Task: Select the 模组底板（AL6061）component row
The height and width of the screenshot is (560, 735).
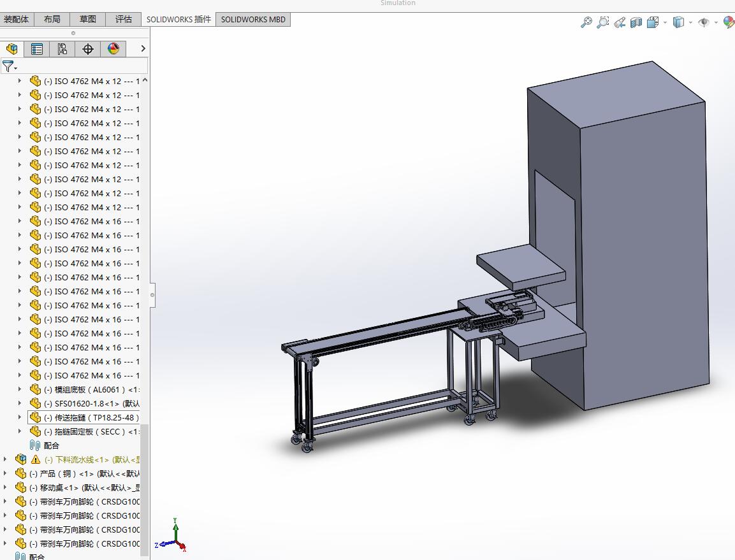Action: (84, 389)
